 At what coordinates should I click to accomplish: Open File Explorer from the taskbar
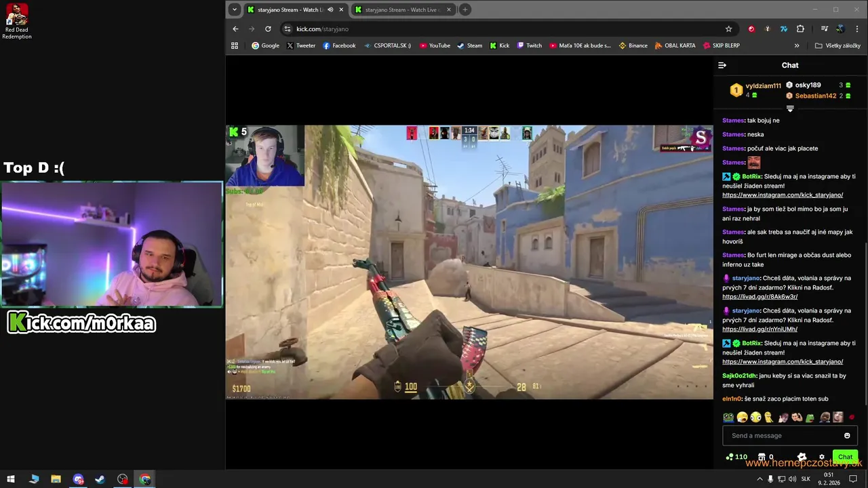(x=56, y=479)
